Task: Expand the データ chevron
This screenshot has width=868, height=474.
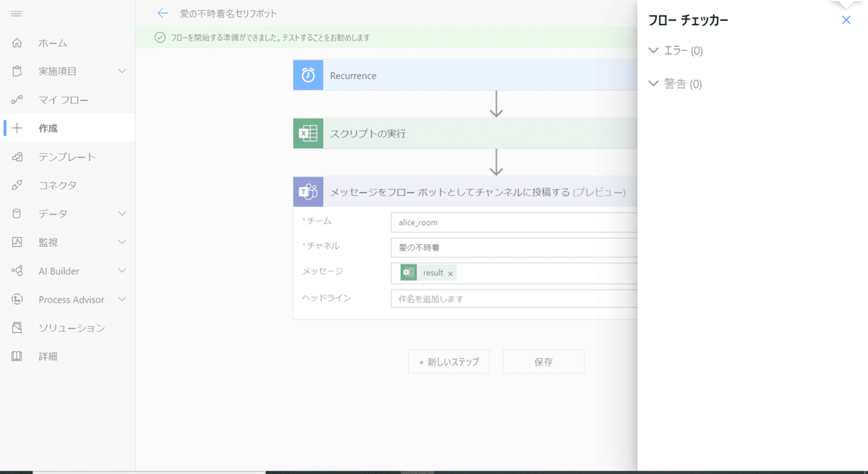Action: point(122,213)
